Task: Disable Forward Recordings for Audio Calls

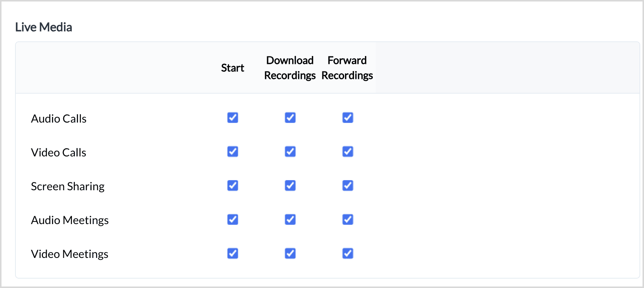Action: 348,118
